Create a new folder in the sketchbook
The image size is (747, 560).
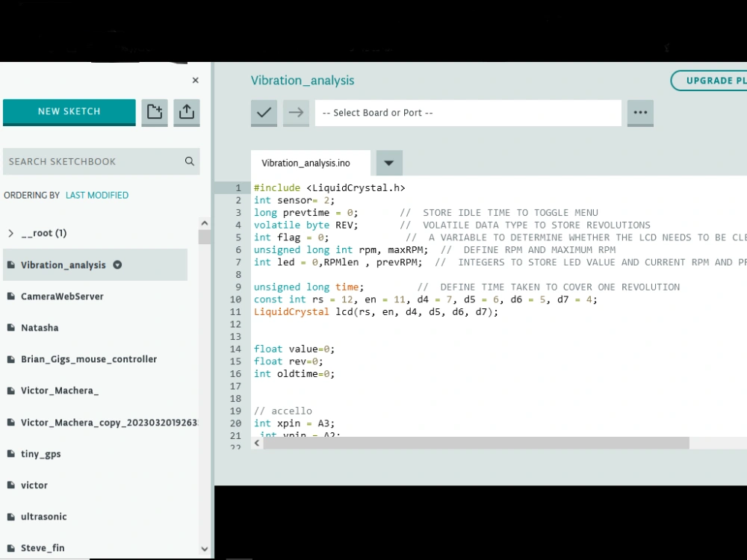coord(155,113)
